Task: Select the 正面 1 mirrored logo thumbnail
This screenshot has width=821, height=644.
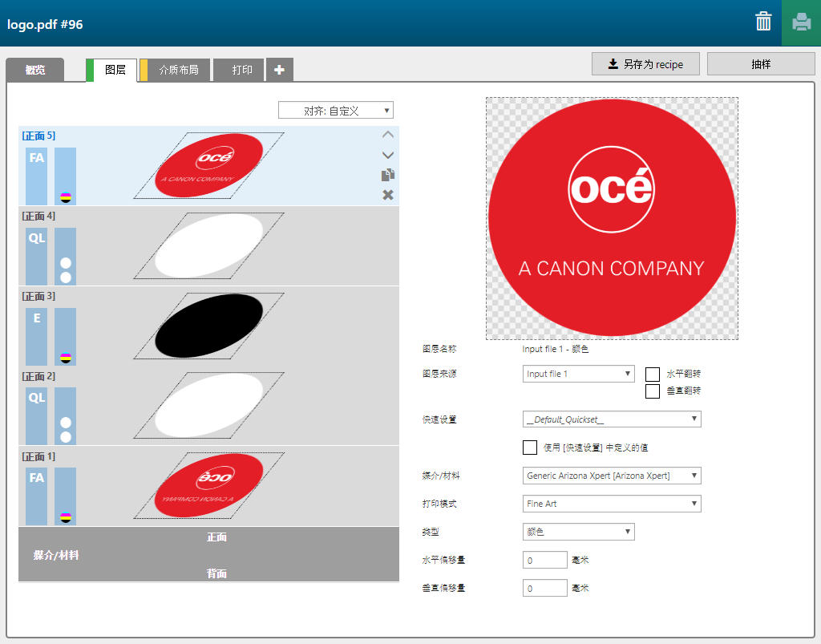Action: (209, 485)
